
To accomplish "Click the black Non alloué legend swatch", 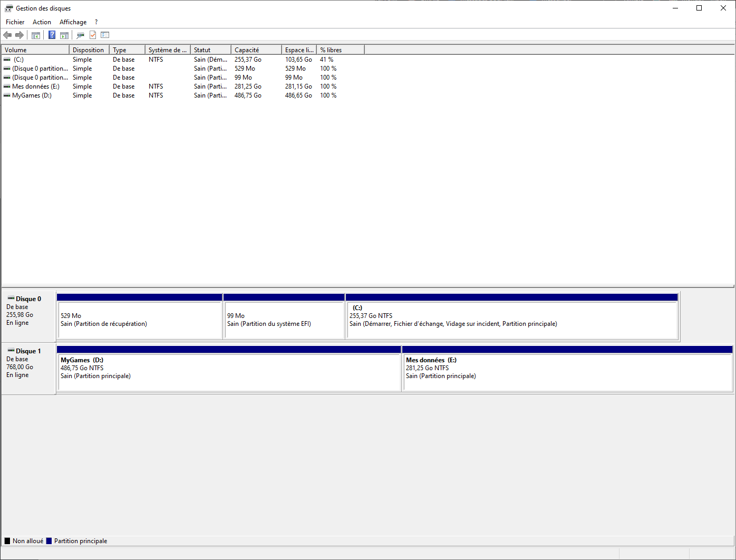I will (x=7, y=541).
